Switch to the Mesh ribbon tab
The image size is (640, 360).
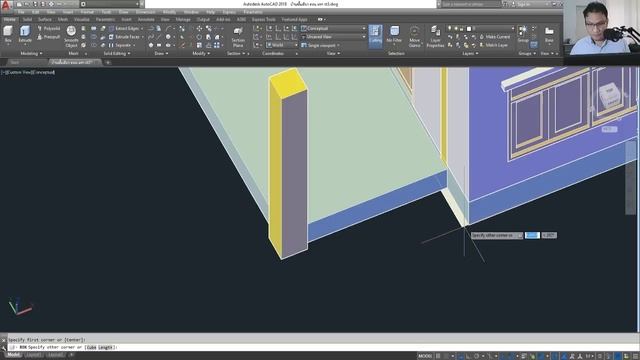tap(63, 19)
